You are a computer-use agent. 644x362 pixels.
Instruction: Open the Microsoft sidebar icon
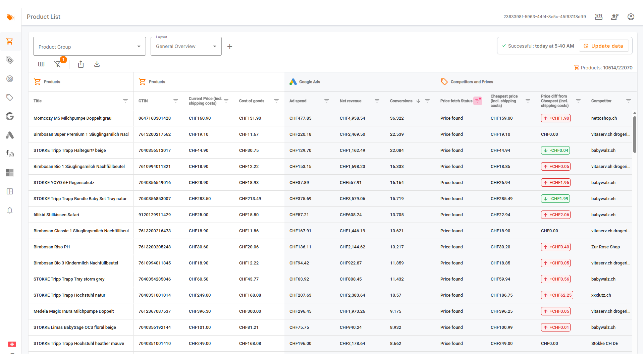tap(10, 173)
